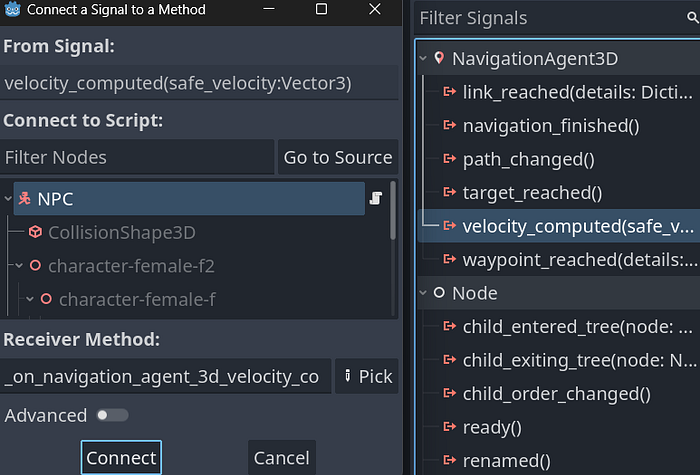Click the target_reached signal icon

click(x=449, y=193)
